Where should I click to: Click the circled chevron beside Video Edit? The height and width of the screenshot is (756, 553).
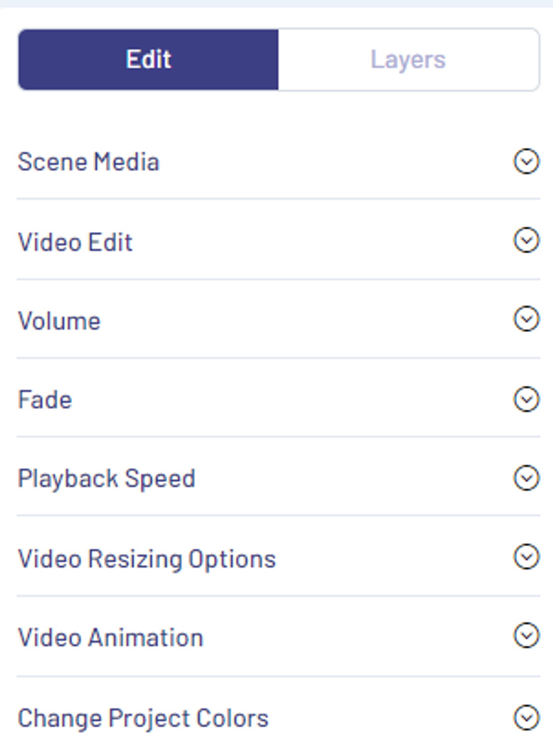[526, 240]
